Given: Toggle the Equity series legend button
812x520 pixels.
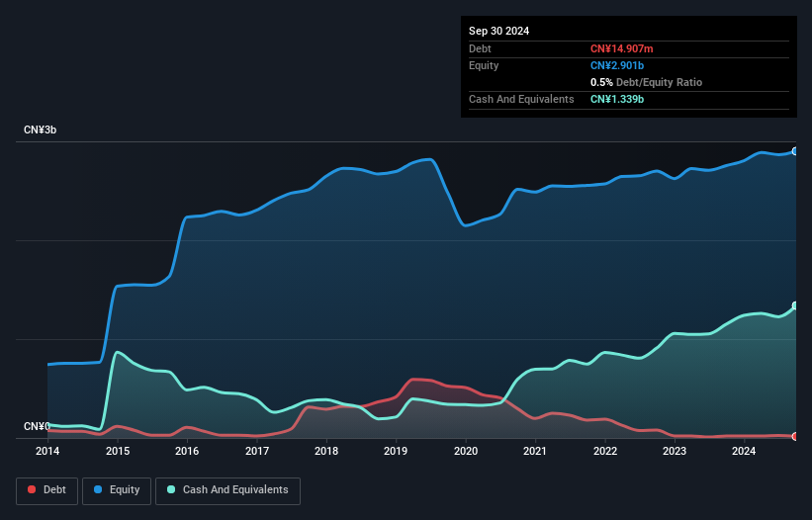Looking at the screenshot, I should click(x=117, y=490).
